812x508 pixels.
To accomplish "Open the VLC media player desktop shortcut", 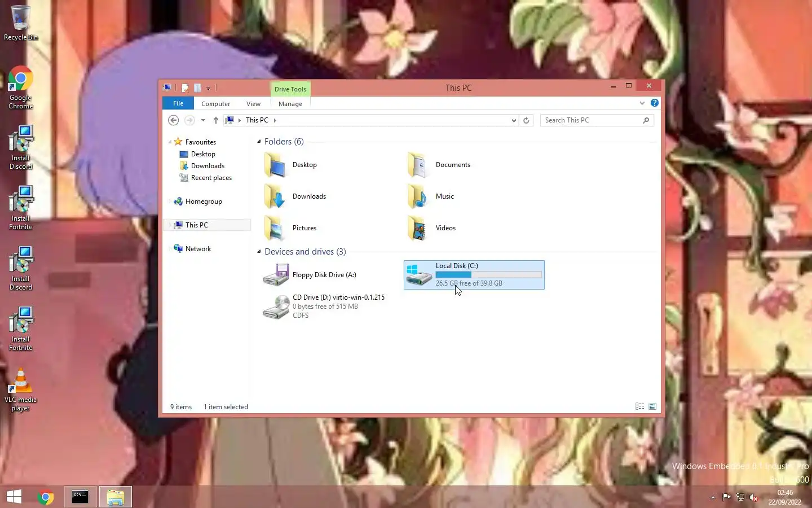I will (21, 389).
